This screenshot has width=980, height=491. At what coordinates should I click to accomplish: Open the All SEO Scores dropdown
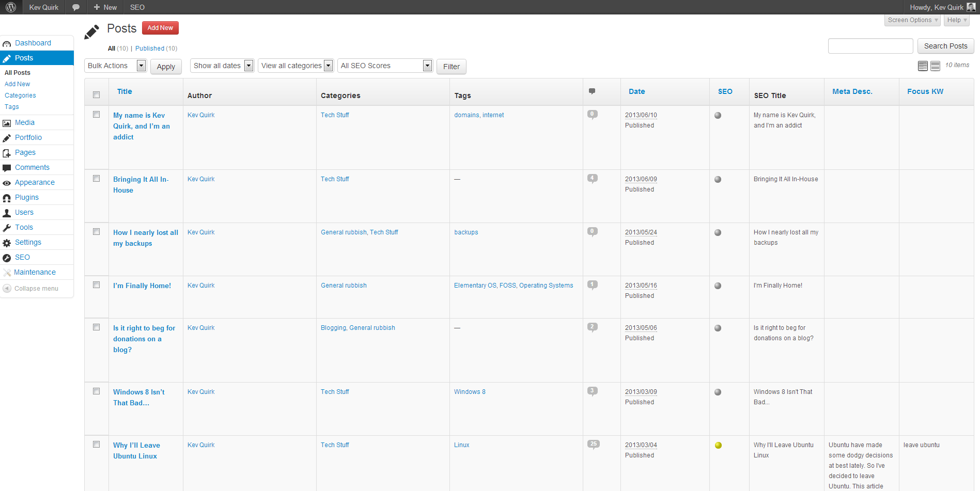(x=384, y=66)
